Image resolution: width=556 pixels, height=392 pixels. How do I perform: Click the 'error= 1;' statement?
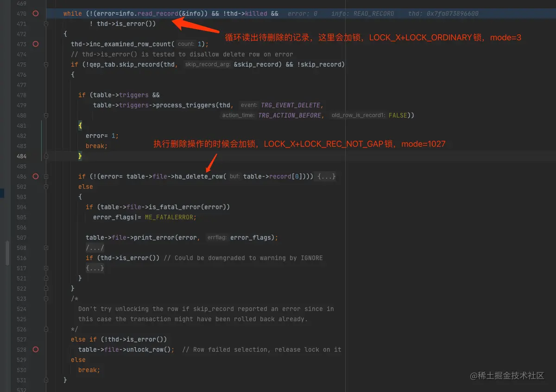coord(102,136)
